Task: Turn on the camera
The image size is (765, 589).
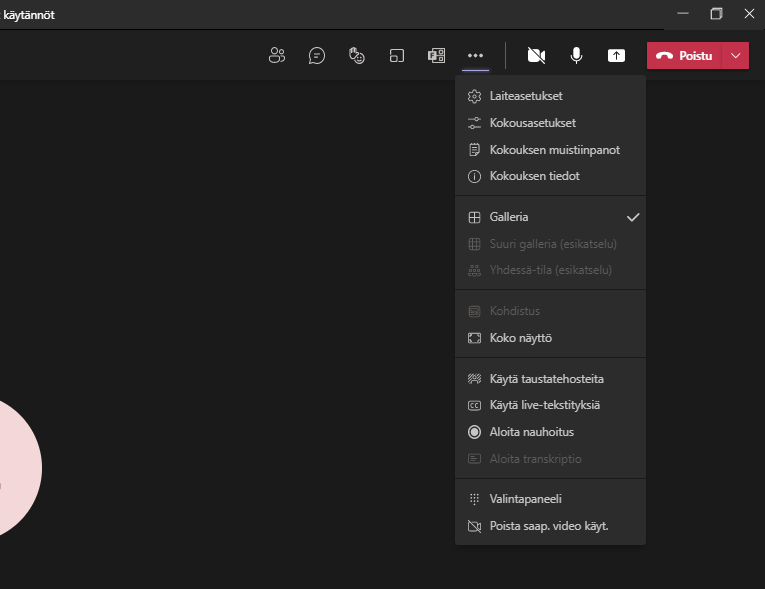Action: tap(536, 55)
